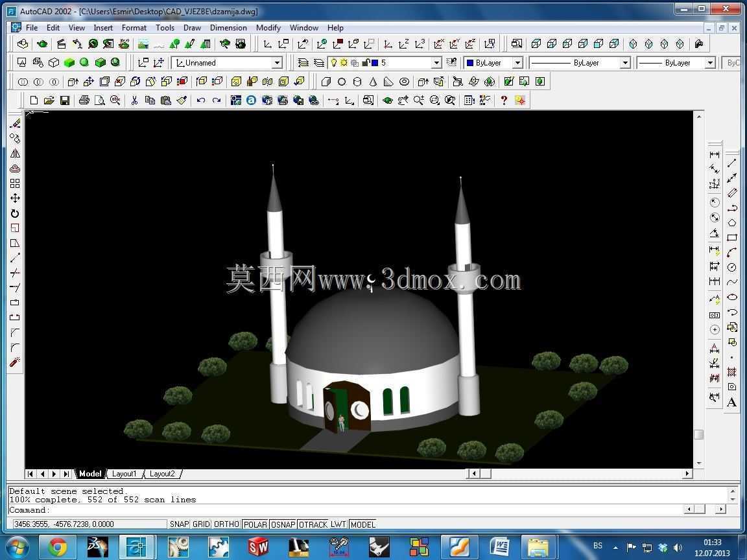The height and width of the screenshot is (560, 747).
Task: Select the Rectangle draw tool
Action: click(x=732, y=238)
